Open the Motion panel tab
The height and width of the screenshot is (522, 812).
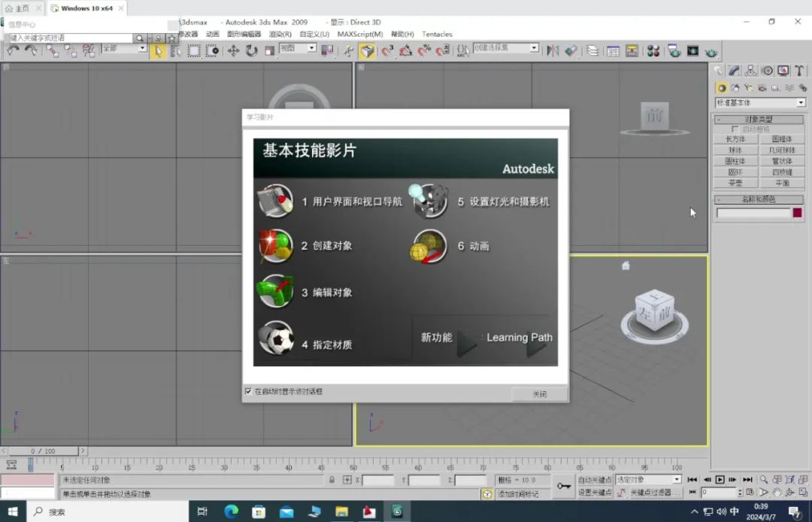point(768,71)
